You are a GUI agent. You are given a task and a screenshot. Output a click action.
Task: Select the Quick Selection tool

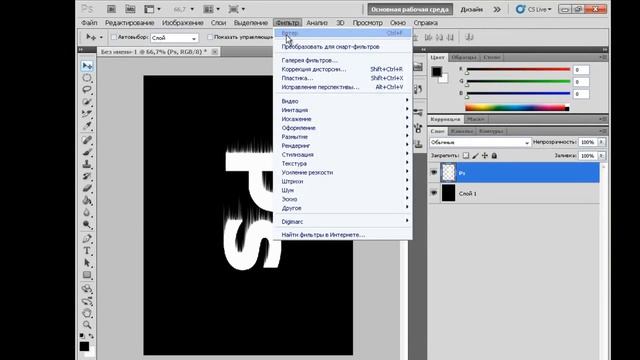pyautogui.click(x=87, y=101)
